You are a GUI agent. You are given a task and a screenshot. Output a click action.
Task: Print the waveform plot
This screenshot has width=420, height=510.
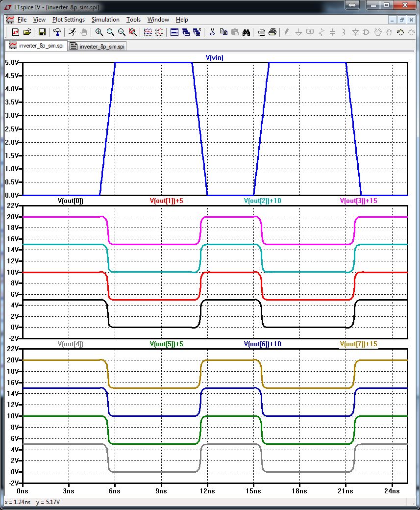[261, 32]
